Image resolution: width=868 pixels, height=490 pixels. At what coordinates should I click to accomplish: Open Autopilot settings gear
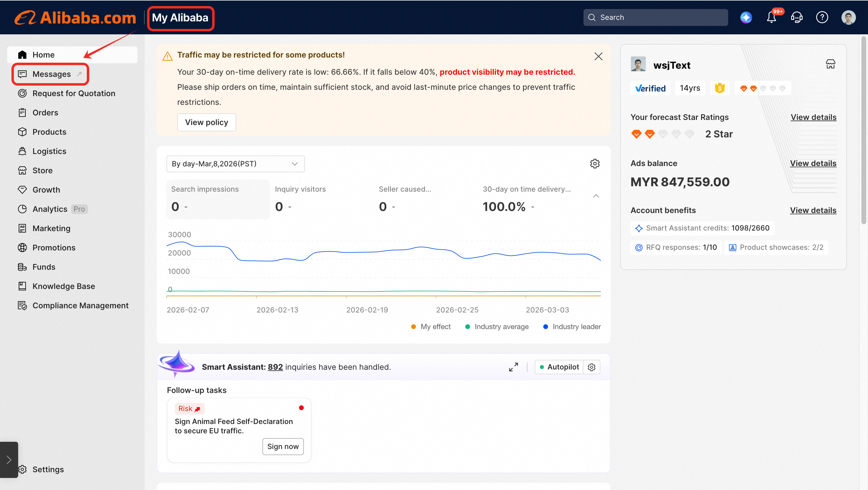click(591, 367)
